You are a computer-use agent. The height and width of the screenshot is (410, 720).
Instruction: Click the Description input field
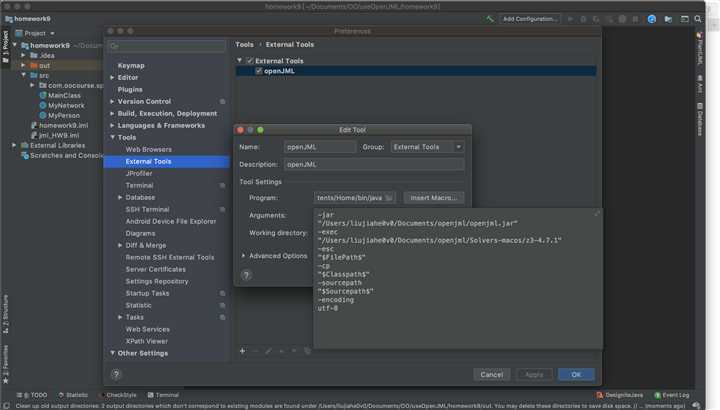pos(374,164)
